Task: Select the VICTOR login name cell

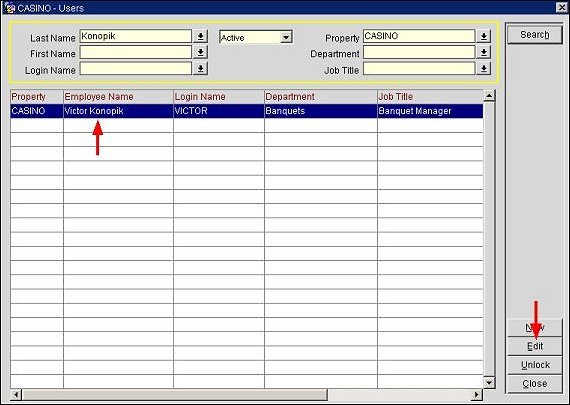Action: tap(219, 111)
